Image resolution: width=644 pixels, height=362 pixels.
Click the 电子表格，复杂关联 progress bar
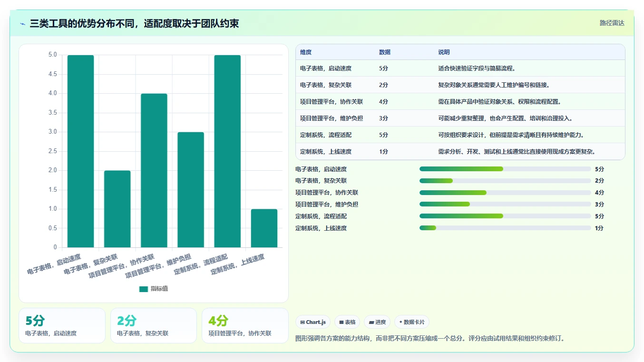tap(505, 181)
